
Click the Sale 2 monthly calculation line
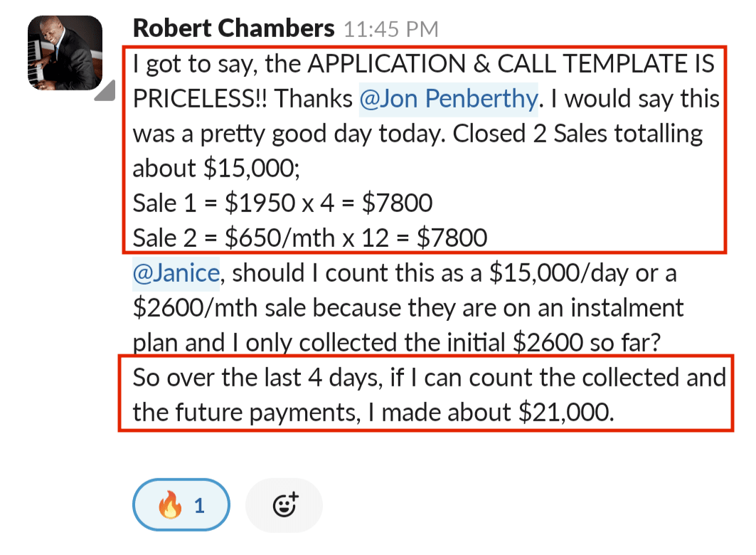[x=310, y=238]
